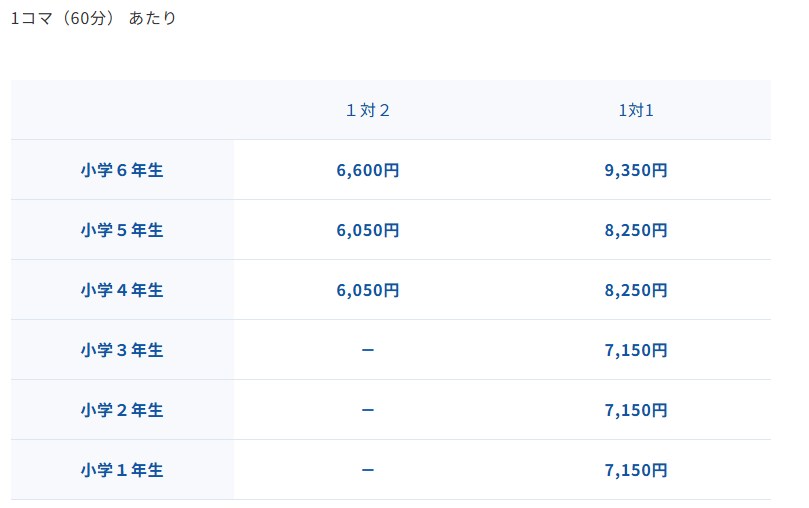The height and width of the screenshot is (508, 809).
Task: Select the 9,350円 price cell
Action: coord(635,170)
